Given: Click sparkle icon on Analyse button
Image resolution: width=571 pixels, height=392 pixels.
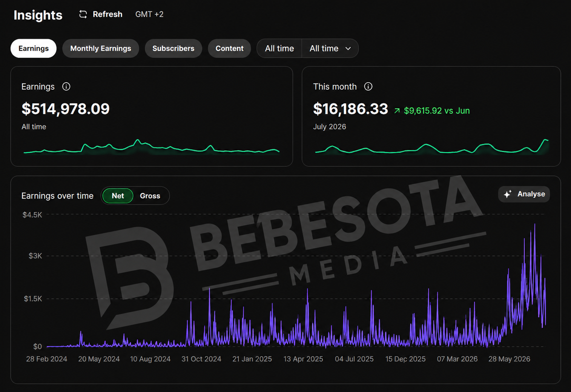Looking at the screenshot, I should 508,194.
